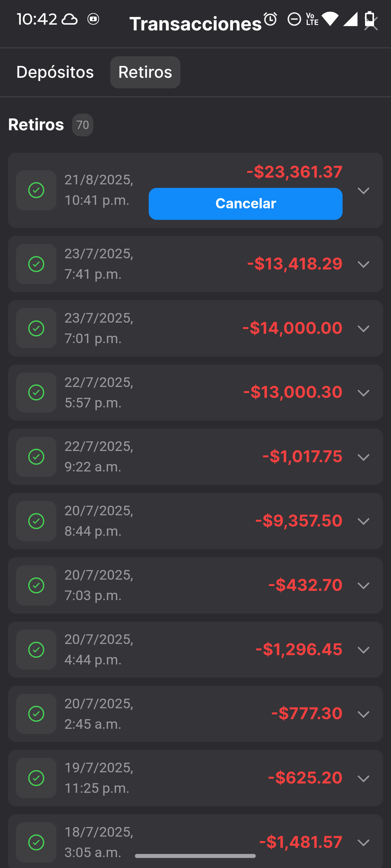Tap the cloud icon in the status bar
Screen dimensions: 391x868
point(70,19)
